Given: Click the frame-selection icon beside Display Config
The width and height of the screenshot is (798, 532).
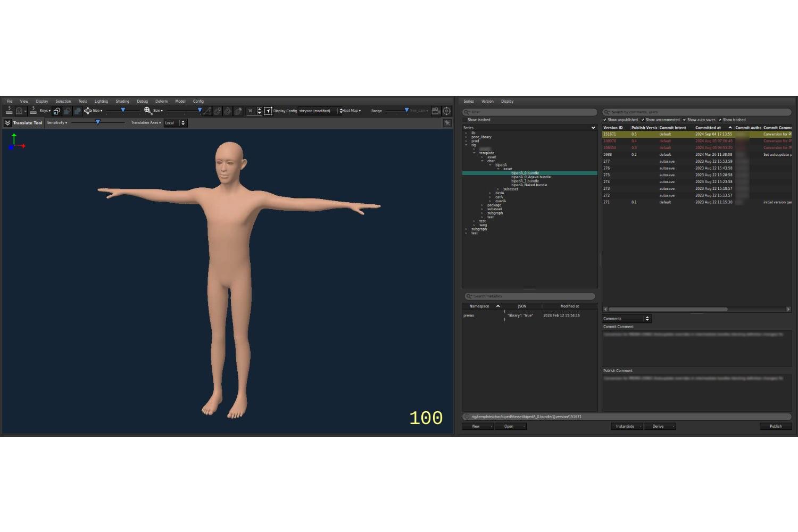Looking at the screenshot, I should point(268,111).
